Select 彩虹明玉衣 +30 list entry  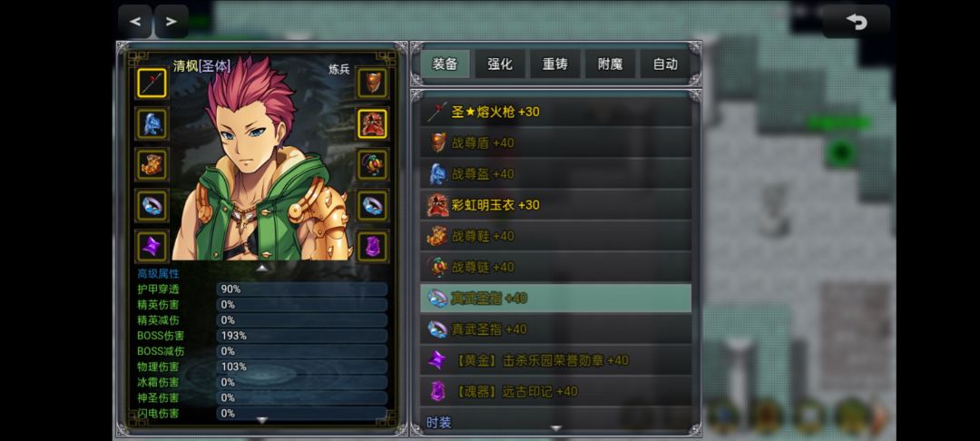point(555,205)
